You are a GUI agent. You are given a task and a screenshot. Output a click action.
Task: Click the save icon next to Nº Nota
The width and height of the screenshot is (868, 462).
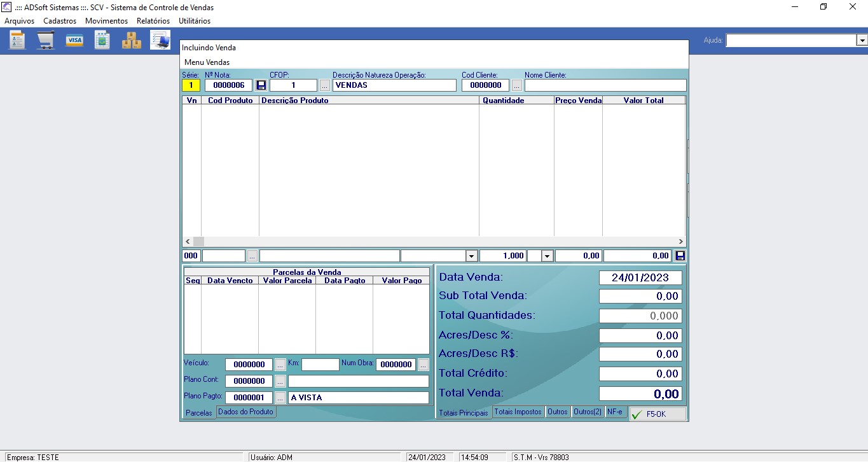[261, 85]
